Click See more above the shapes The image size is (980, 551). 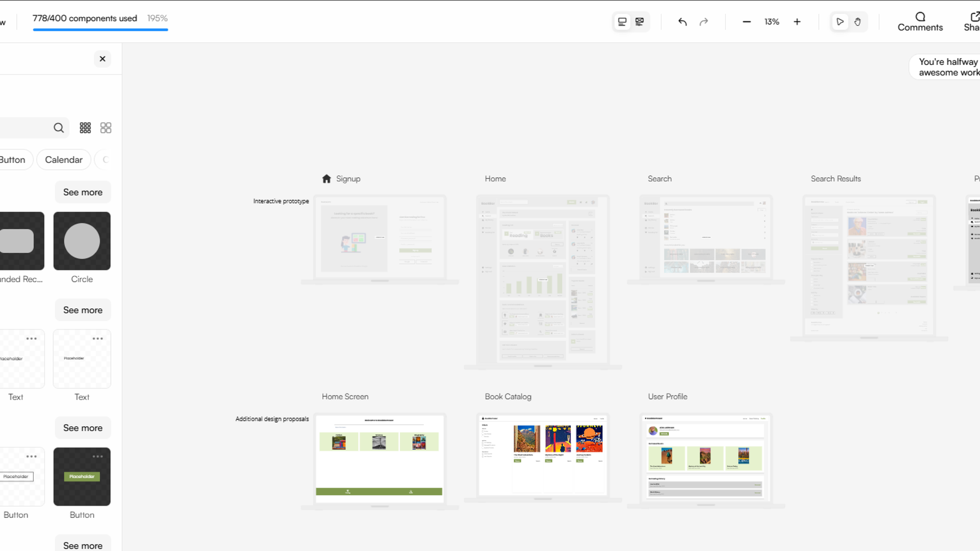click(83, 192)
